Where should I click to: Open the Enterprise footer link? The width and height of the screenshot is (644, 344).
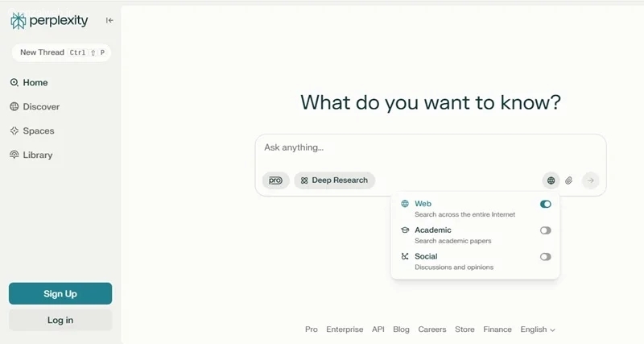pyautogui.click(x=345, y=329)
